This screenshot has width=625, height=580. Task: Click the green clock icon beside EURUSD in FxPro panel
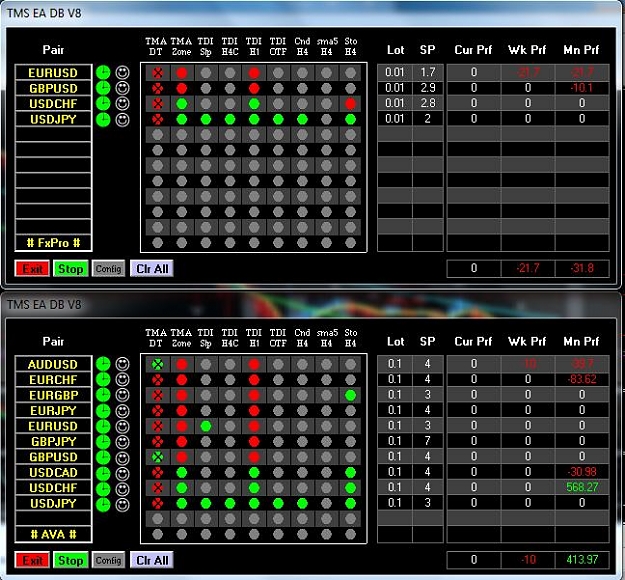click(x=103, y=73)
